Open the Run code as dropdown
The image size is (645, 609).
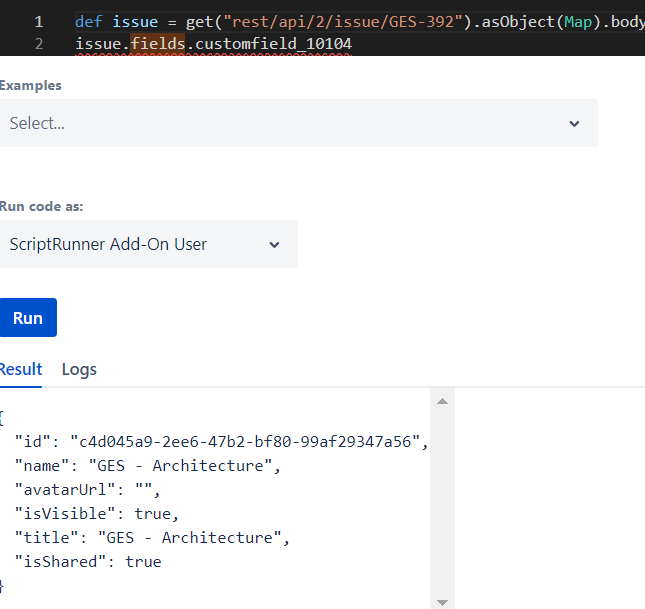tap(148, 244)
